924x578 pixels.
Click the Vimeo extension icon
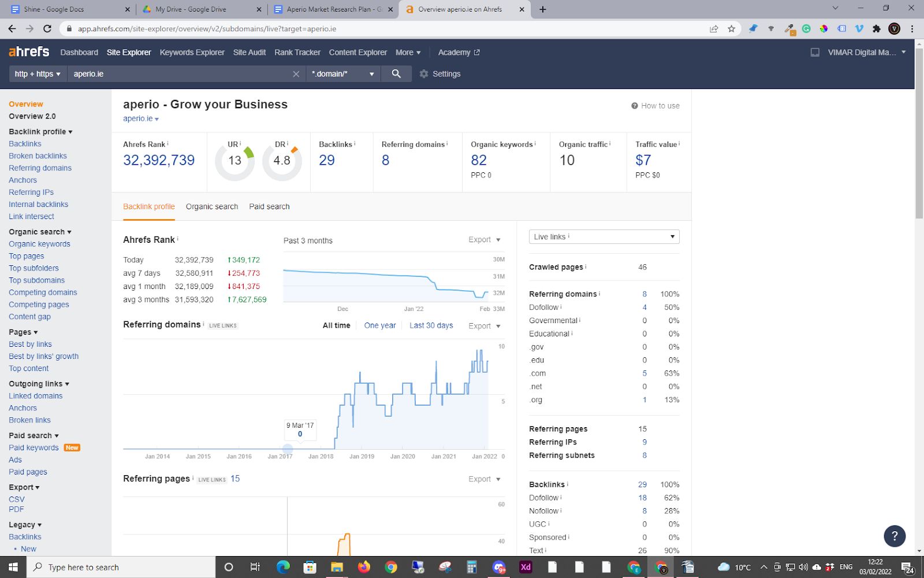click(x=859, y=28)
